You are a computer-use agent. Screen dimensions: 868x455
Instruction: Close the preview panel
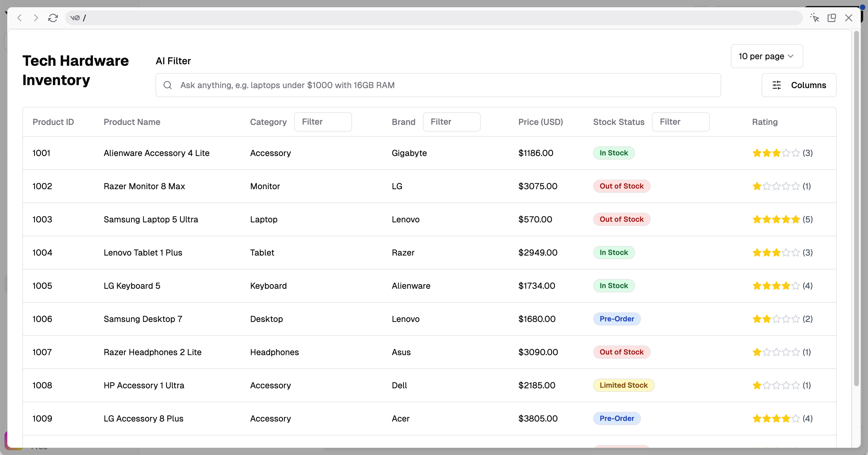click(848, 18)
